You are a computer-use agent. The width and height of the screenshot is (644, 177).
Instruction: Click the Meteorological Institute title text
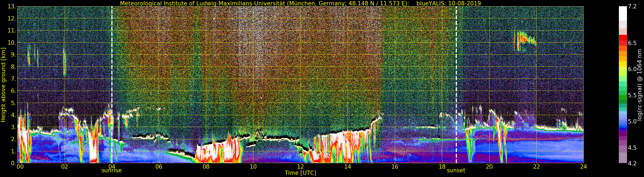click(x=265, y=3)
